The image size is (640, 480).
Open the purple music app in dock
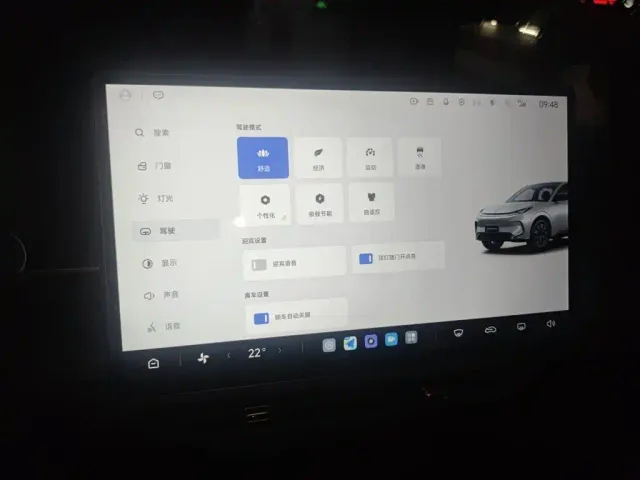click(371, 341)
